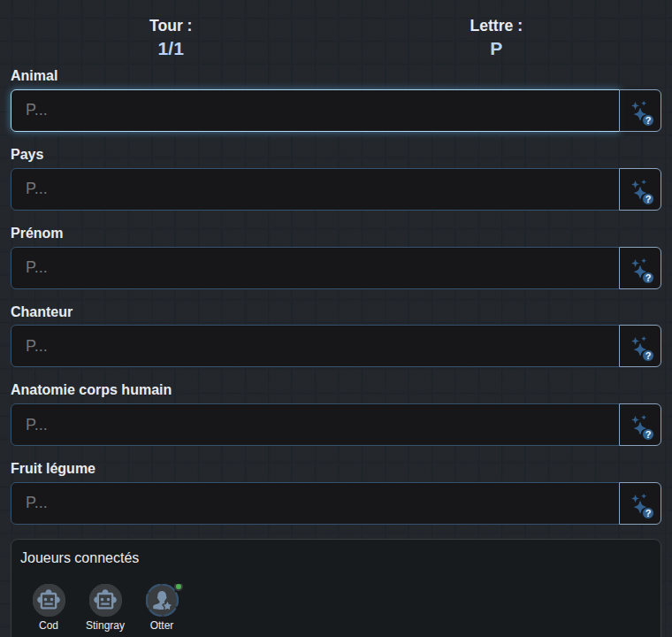Select the Stingray bot player avatar
This screenshot has width=672, height=637.
[105, 600]
